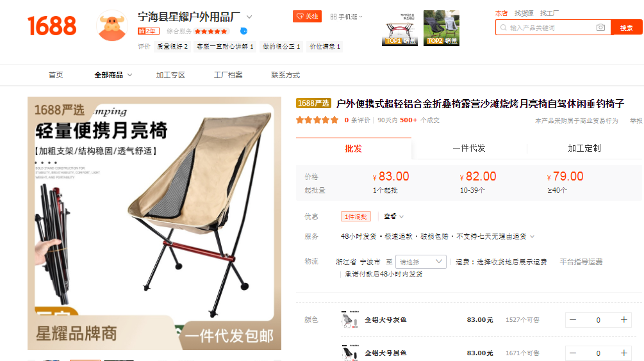644x361 pixels.
Task: Expand the 查看 discount details
Action: (394, 216)
